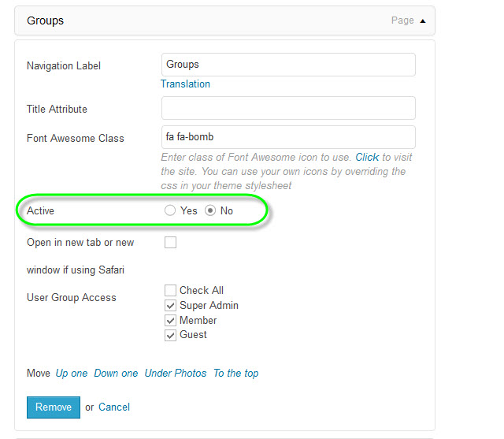This screenshot has width=504, height=439.
Task: Uncheck the Member group checkbox
Action: 170,321
